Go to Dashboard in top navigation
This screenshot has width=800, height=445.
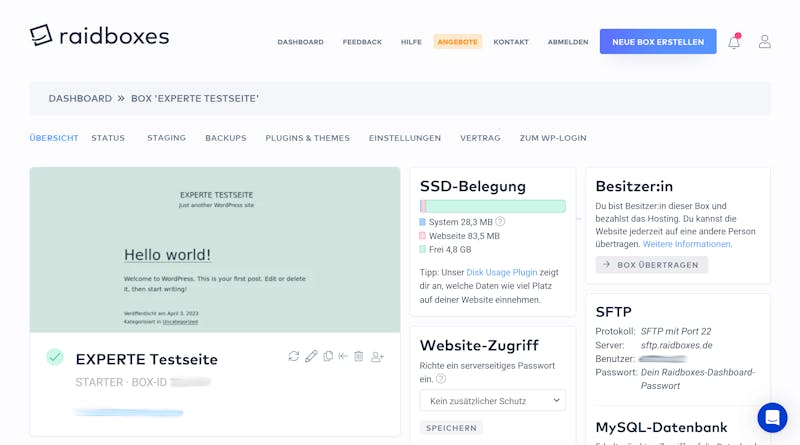(x=301, y=42)
